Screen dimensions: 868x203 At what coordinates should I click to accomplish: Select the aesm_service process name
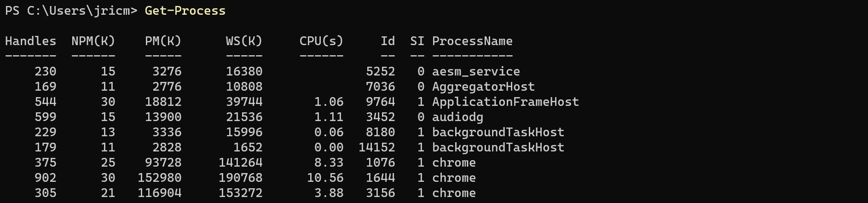476,71
